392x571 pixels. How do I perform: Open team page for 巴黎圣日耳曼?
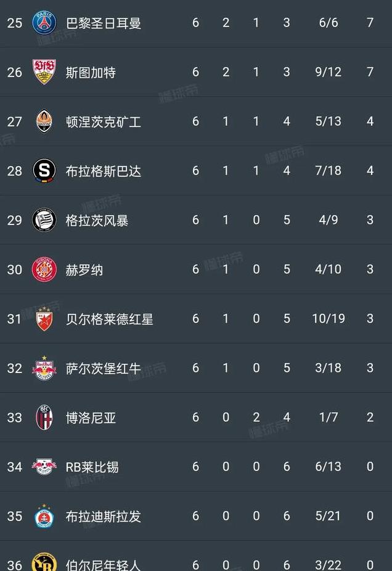point(104,23)
